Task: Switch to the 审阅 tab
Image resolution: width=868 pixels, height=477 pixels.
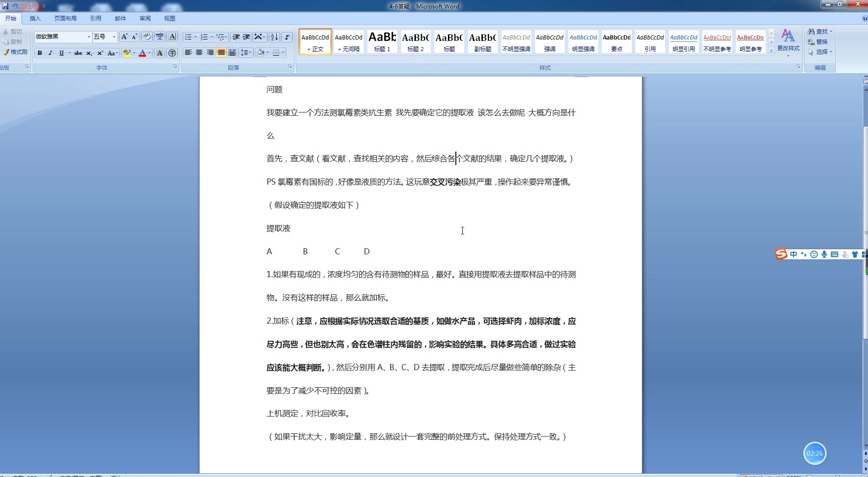Action: pos(145,19)
